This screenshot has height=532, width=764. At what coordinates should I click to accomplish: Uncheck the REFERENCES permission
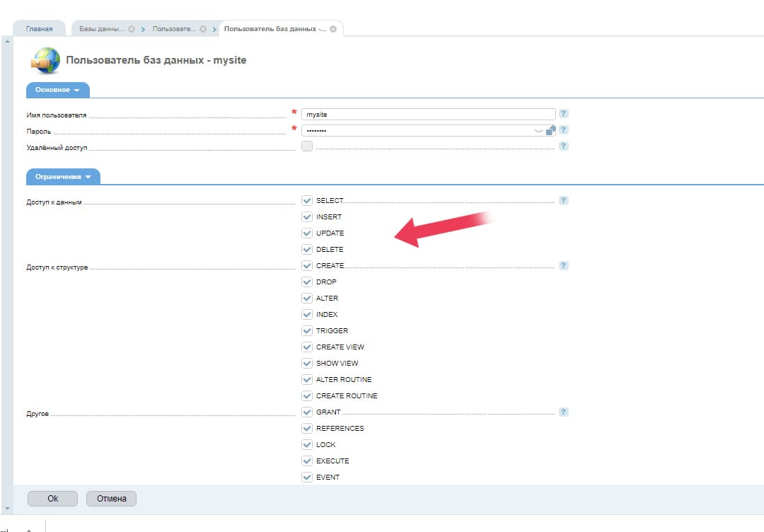click(x=307, y=428)
